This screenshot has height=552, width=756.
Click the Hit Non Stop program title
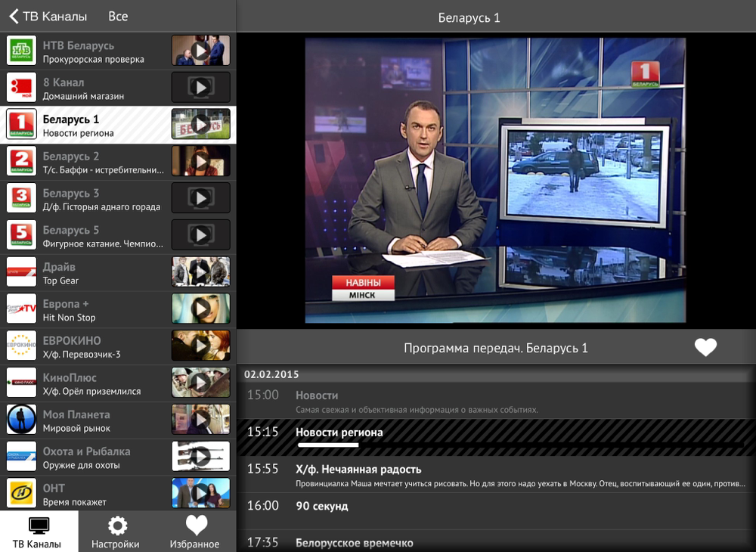pos(69,318)
